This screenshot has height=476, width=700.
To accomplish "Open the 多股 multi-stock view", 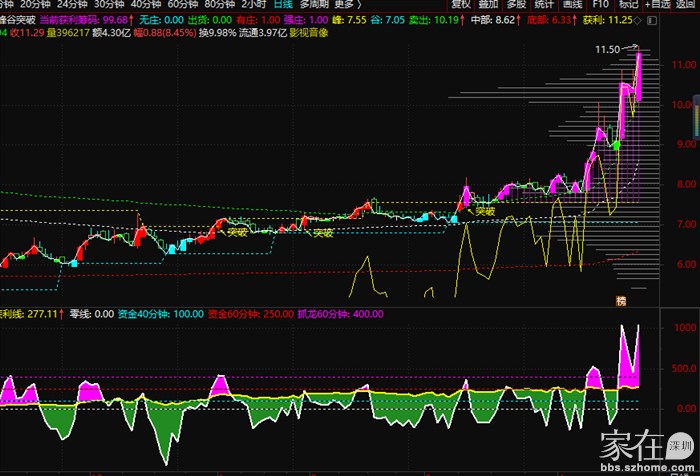I will [x=518, y=5].
